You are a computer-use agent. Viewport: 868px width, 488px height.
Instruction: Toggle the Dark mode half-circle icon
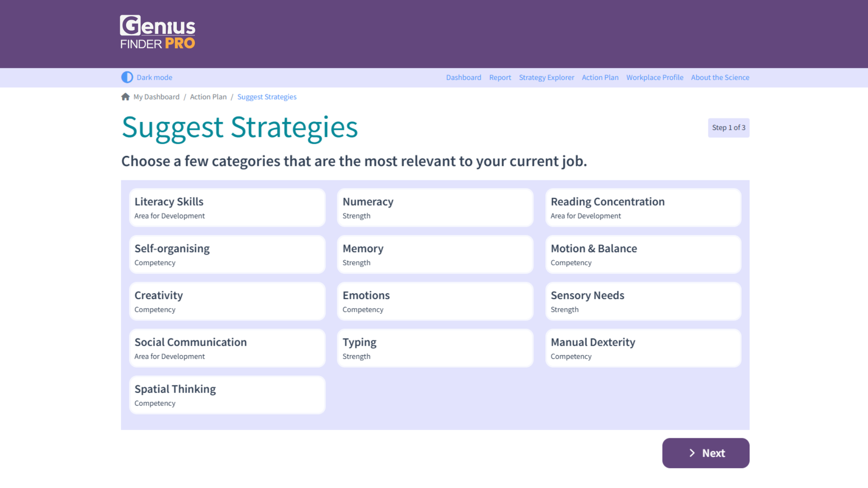click(x=127, y=77)
